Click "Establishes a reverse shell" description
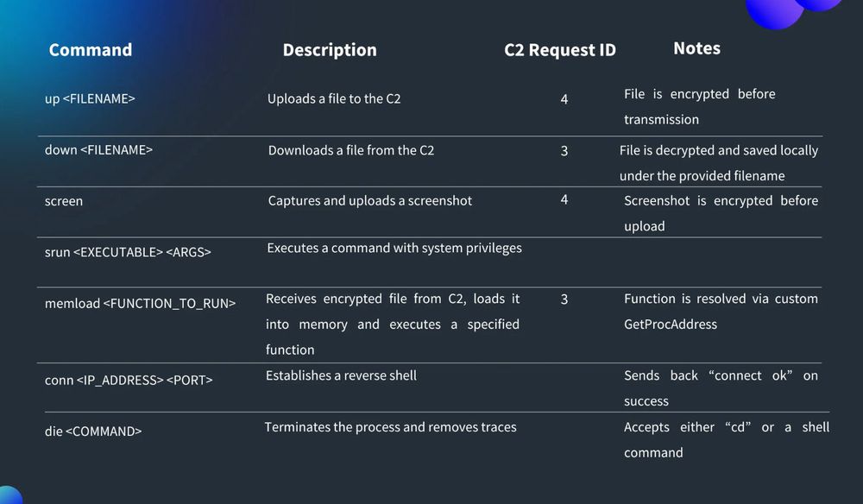Image resolution: width=863 pixels, height=504 pixels. 341,375
